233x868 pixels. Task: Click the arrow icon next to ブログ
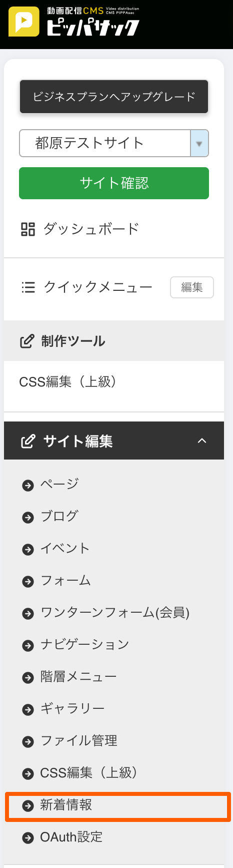click(28, 517)
